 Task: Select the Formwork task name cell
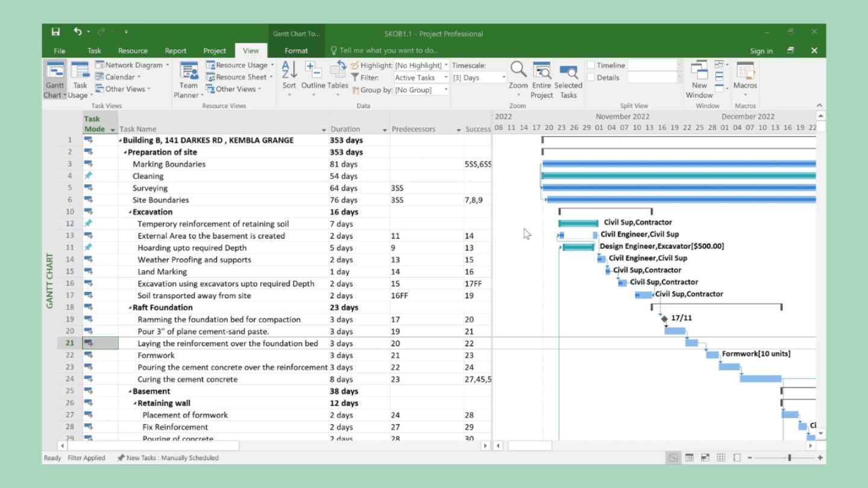pos(224,355)
